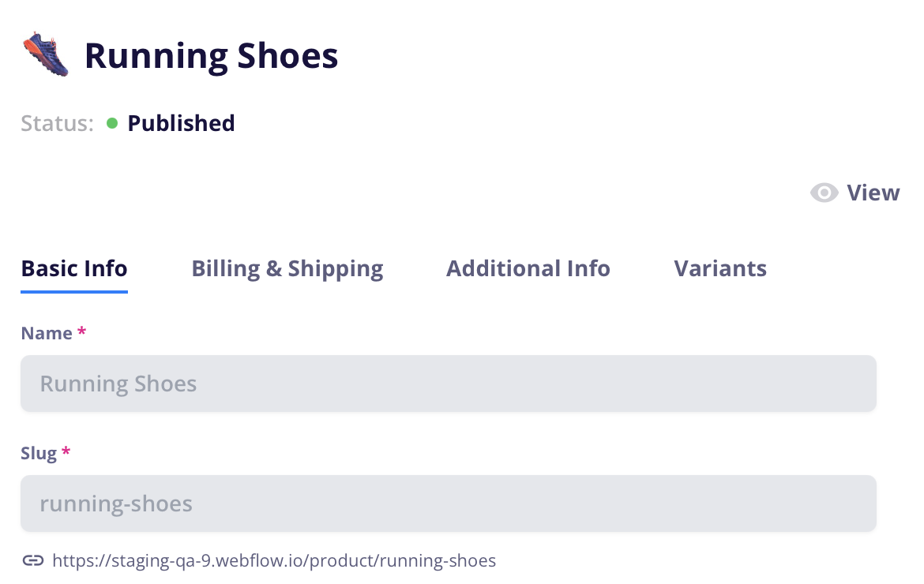Click the Status: label
Image resolution: width=924 pixels, height=584 pixels.
click(57, 123)
